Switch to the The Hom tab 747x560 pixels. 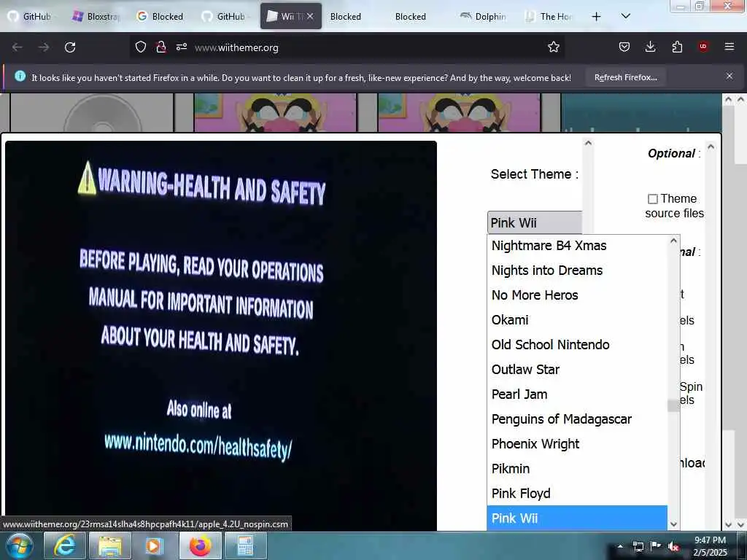(x=549, y=16)
